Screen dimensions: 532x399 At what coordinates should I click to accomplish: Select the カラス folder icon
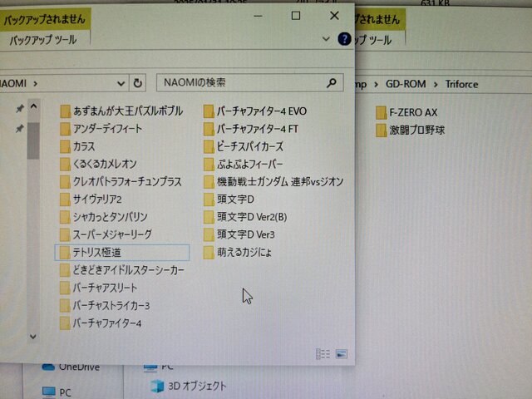65,146
